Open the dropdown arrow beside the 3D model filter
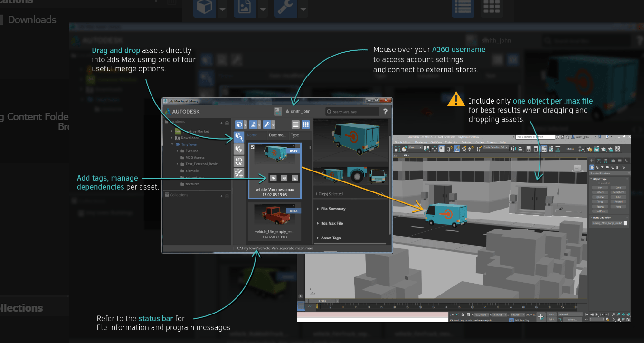Viewport: 644px width, 343px height. click(245, 125)
